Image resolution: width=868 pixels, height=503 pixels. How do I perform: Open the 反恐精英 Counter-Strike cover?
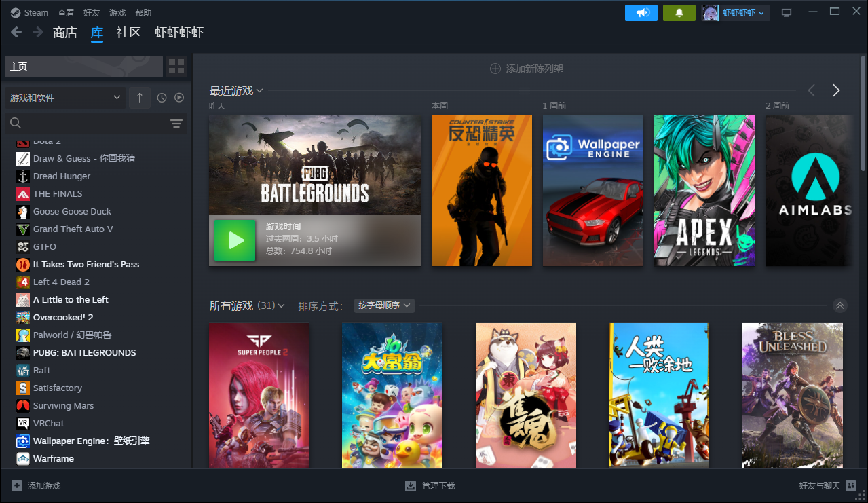coord(482,191)
